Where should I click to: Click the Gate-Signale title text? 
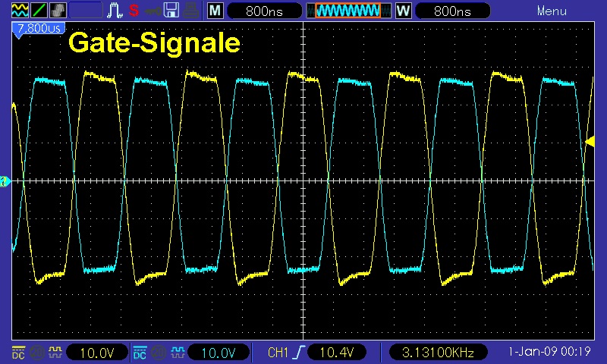tap(155, 42)
